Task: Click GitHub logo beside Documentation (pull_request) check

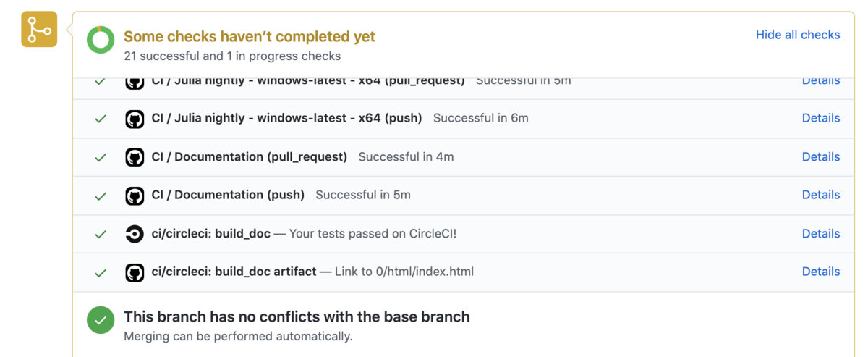Action: tap(135, 157)
